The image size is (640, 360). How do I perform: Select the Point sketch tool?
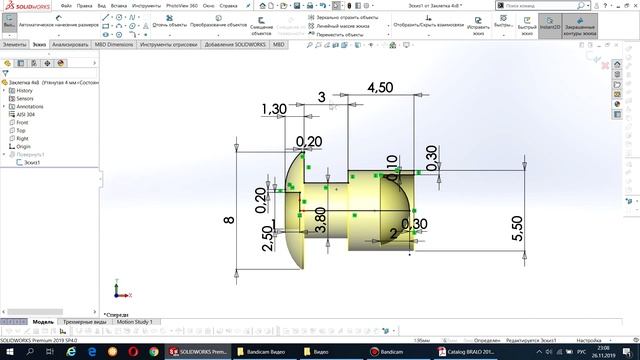click(146, 35)
